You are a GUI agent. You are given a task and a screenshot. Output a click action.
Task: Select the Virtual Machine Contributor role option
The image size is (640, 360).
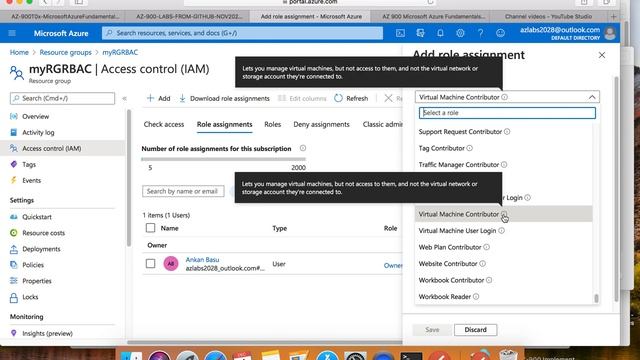pos(503,214)
